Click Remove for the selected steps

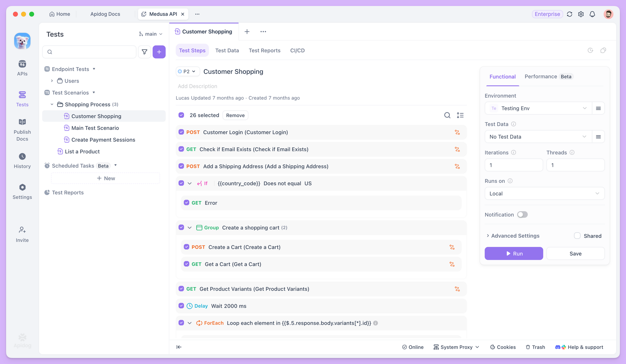[x=235, y=115]
